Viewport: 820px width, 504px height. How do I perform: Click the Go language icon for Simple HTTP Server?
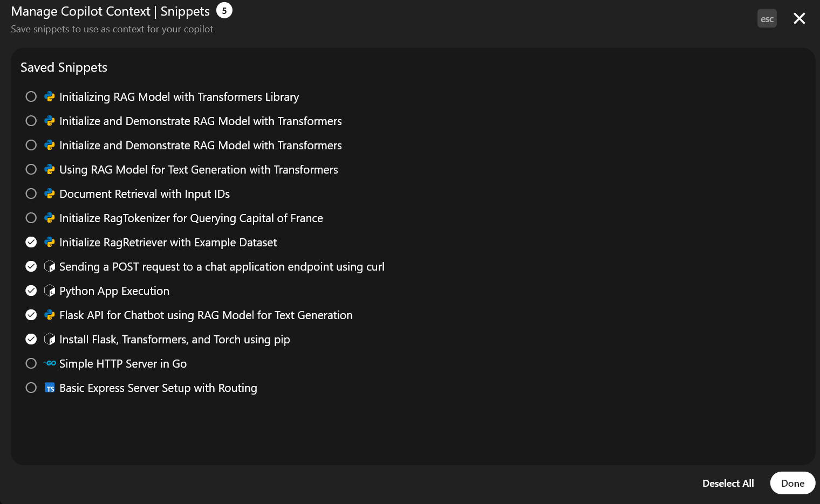(x=50, y=363)
